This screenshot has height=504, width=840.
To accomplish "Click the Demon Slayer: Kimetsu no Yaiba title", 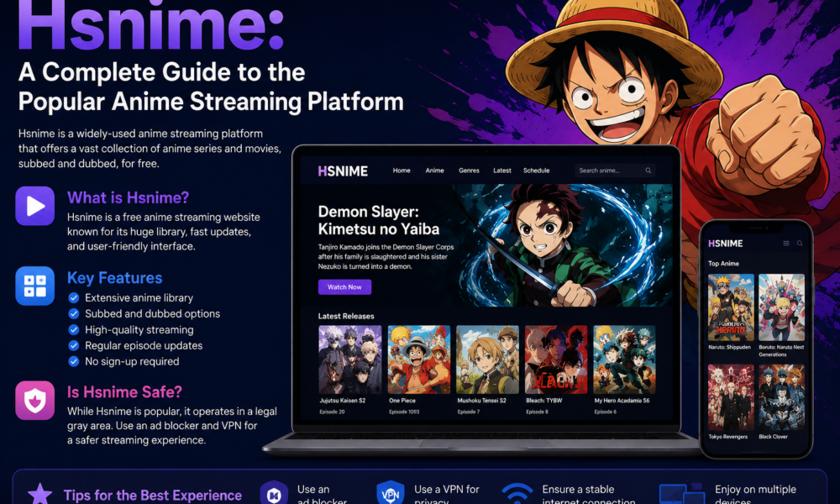I will click(379, 220).
